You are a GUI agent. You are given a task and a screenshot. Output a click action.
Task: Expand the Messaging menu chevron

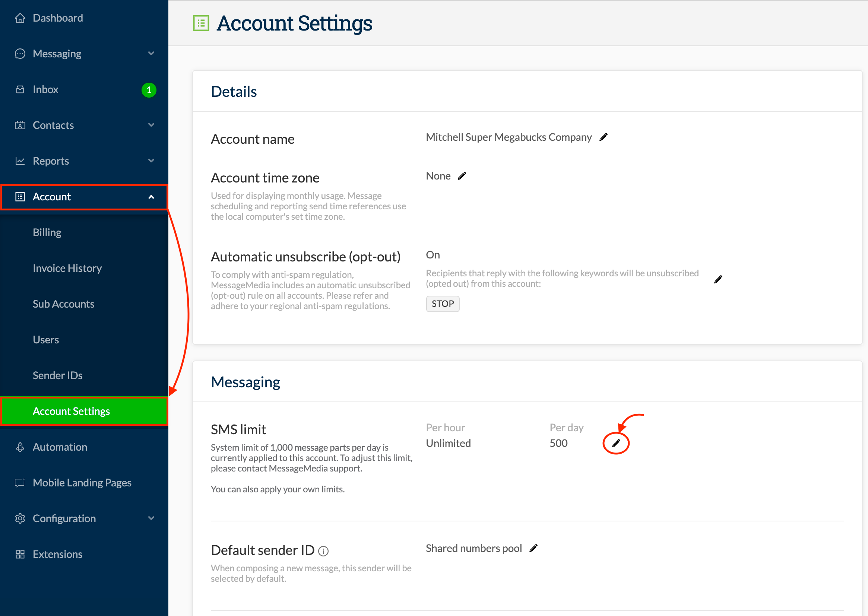tap(151, 54)
